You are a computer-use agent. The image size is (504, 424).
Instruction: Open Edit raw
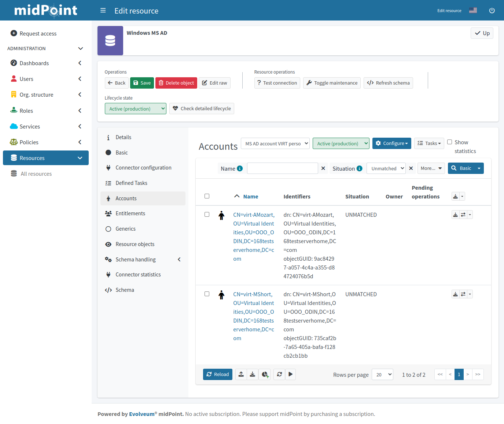pos(214,83)
